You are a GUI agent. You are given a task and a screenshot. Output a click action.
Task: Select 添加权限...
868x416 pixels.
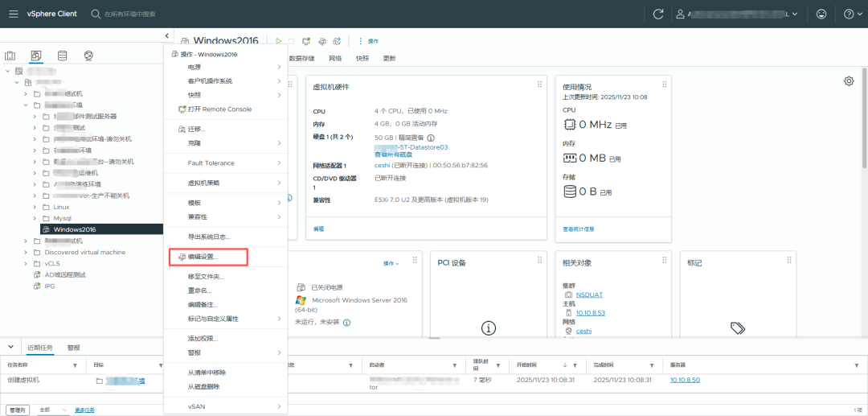[226, 339]
